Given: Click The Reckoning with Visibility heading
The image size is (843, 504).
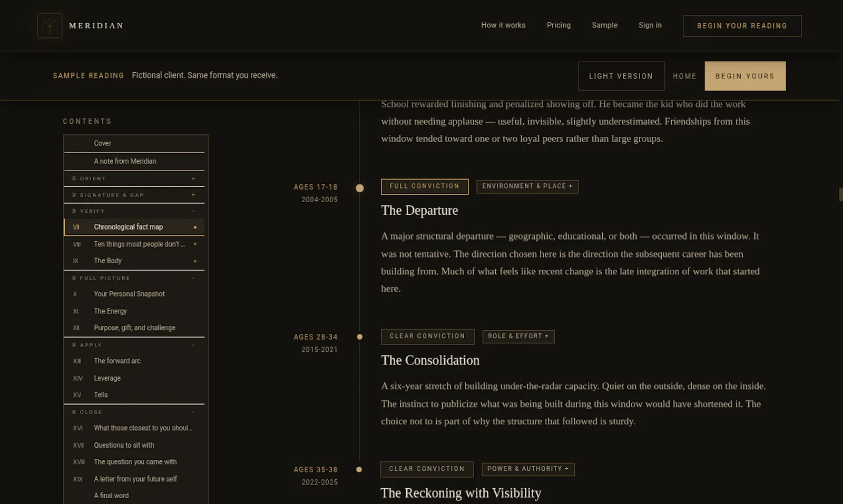Looking at the screenshot, I should pyautogui.click(x=461, y=493).
